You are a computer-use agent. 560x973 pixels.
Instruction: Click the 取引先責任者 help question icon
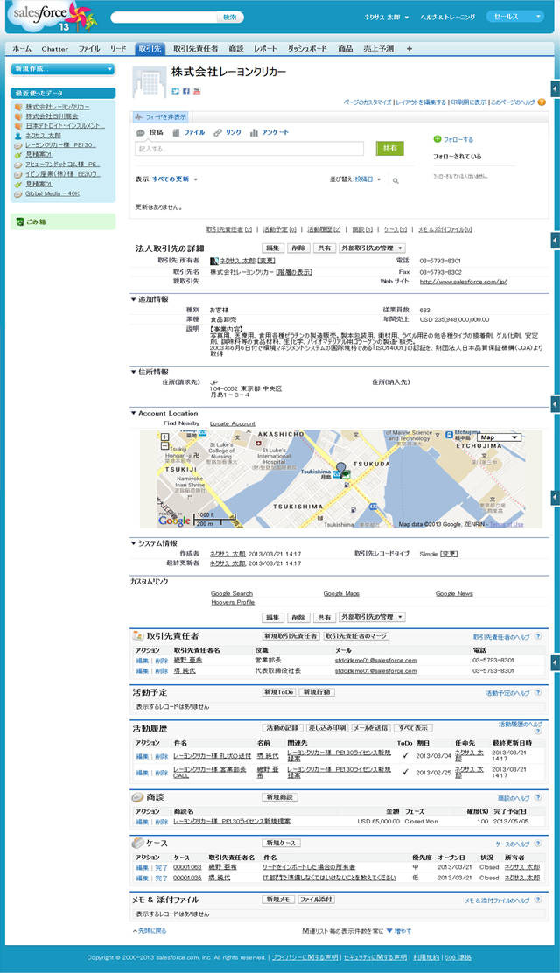[538, 637]
